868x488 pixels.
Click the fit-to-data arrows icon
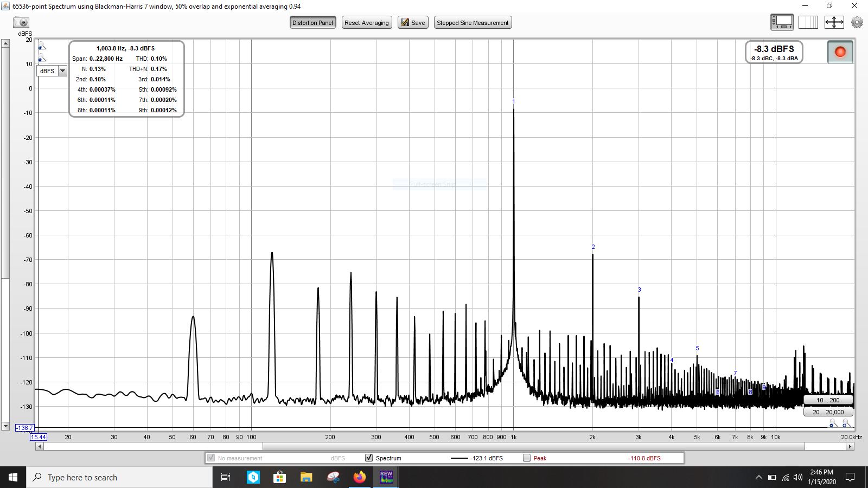pos(834,22)
